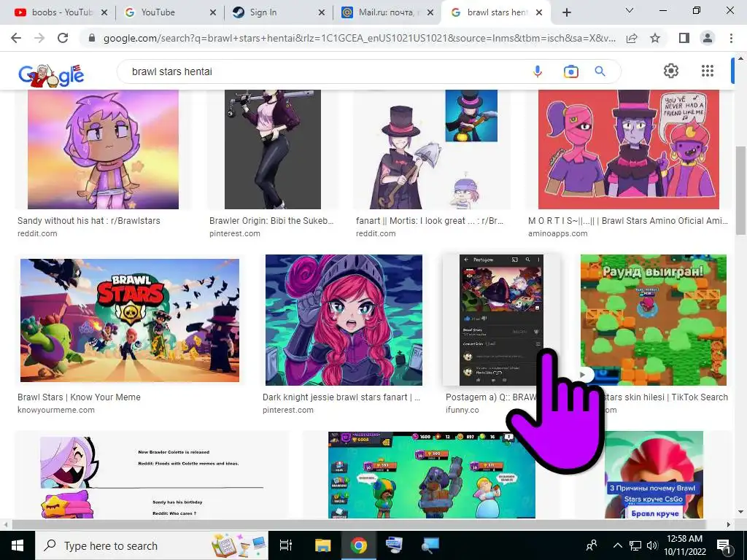Show hidden system tray icons
Screen dimensions: 747x560
617,545
